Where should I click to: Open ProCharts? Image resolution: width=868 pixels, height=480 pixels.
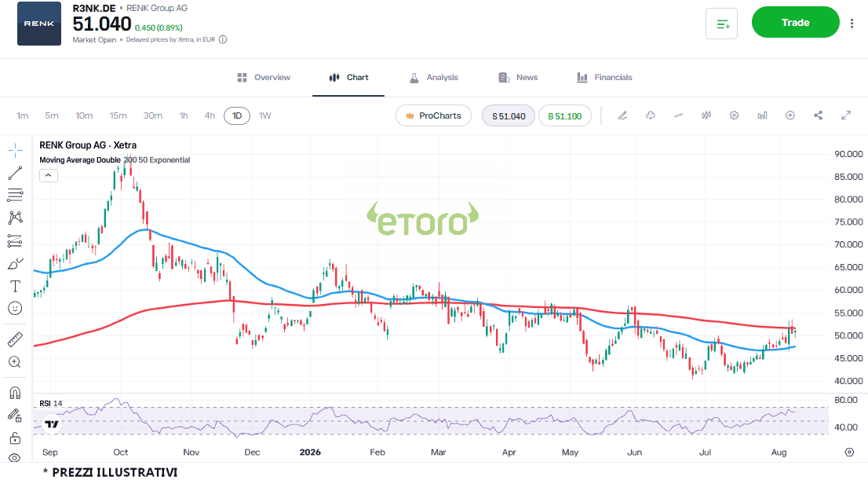pyautogui.click(x=433, y=115)
